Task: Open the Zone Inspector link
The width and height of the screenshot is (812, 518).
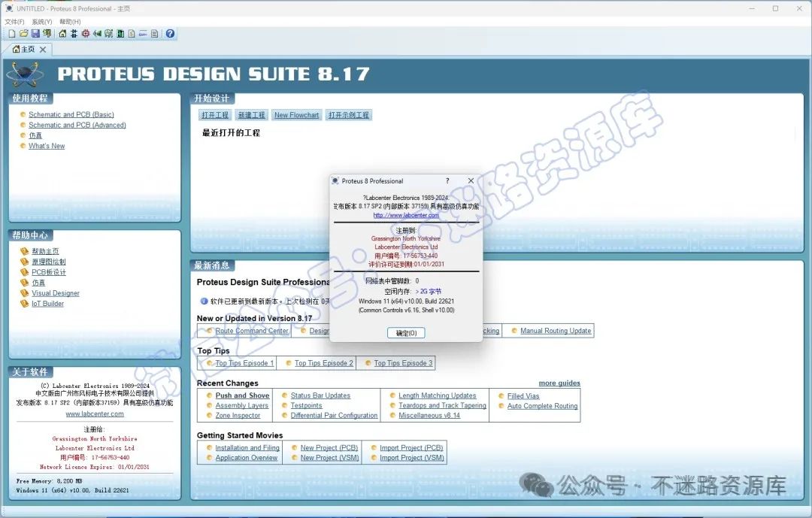Action: point(238,416)
